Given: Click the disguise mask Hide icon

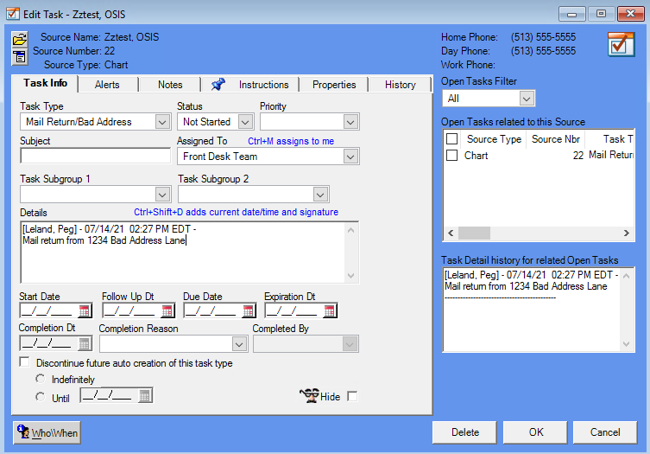Looking at the screenshot, I should (309, 396).
